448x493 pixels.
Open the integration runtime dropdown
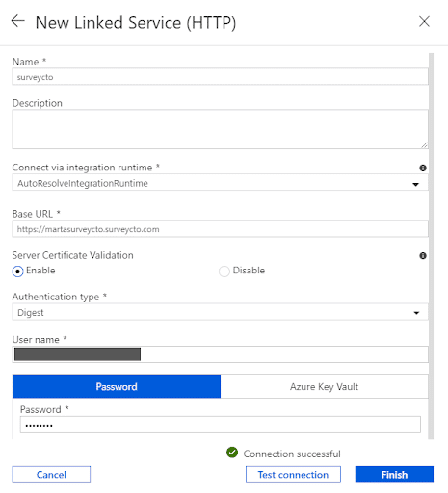coord(220,183)
